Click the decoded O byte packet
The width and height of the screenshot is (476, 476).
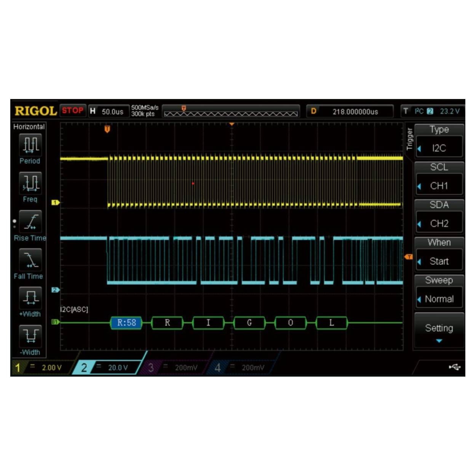[x=291, y=323]
